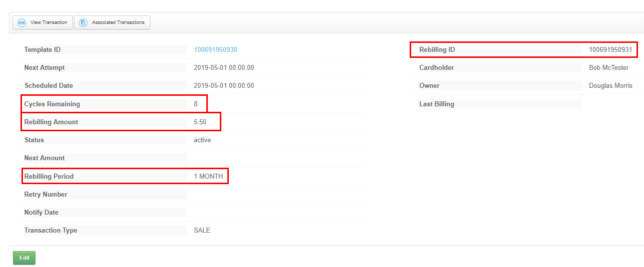Image resolution: width=644 pixels, height=267 pixels.
Task: Select the Scheduled Date value
Action: click(224, 85)
